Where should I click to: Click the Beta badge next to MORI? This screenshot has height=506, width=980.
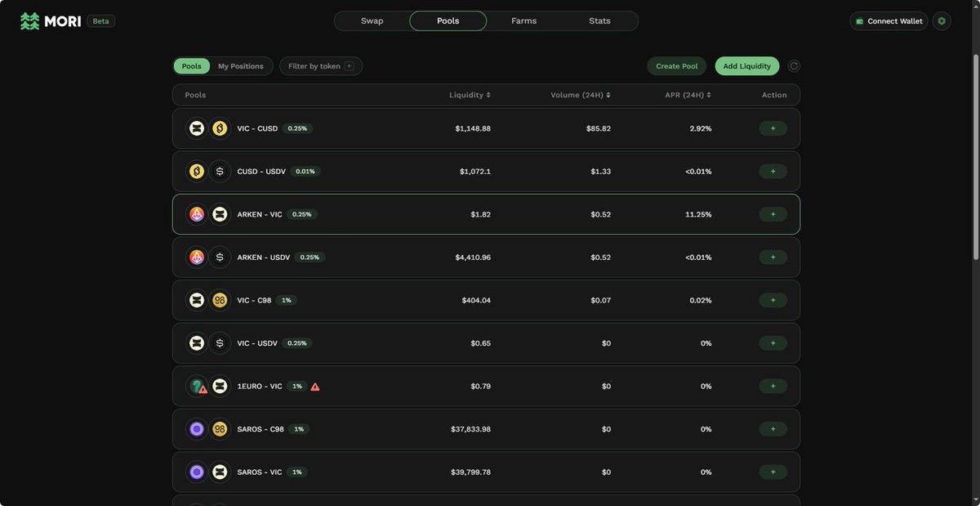tap(100, 21)
